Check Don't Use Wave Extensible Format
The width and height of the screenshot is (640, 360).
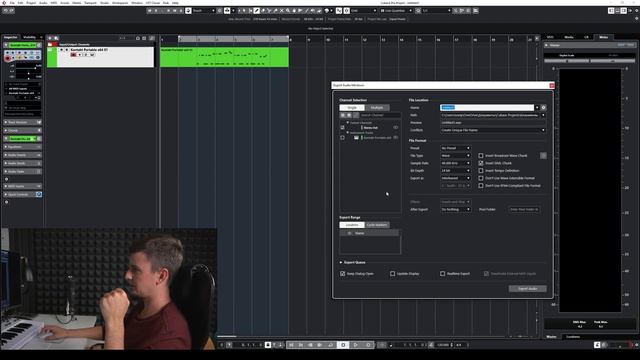pos(481,178)
